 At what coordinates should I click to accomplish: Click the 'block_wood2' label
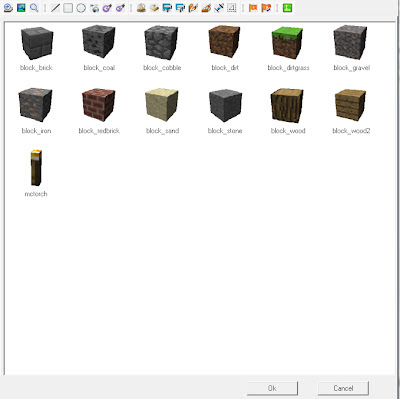[351, 131]
